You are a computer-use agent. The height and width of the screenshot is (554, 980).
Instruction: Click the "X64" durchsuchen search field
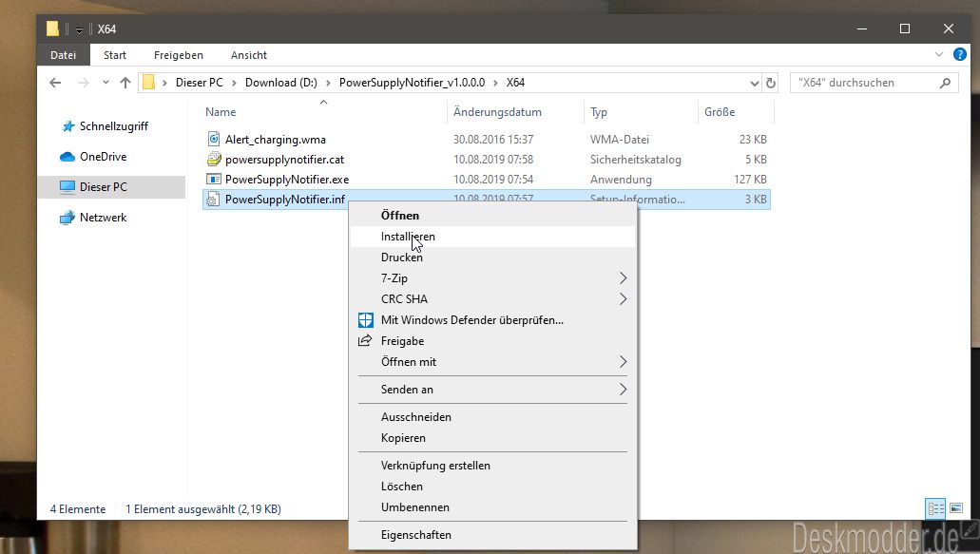point(874,83)
